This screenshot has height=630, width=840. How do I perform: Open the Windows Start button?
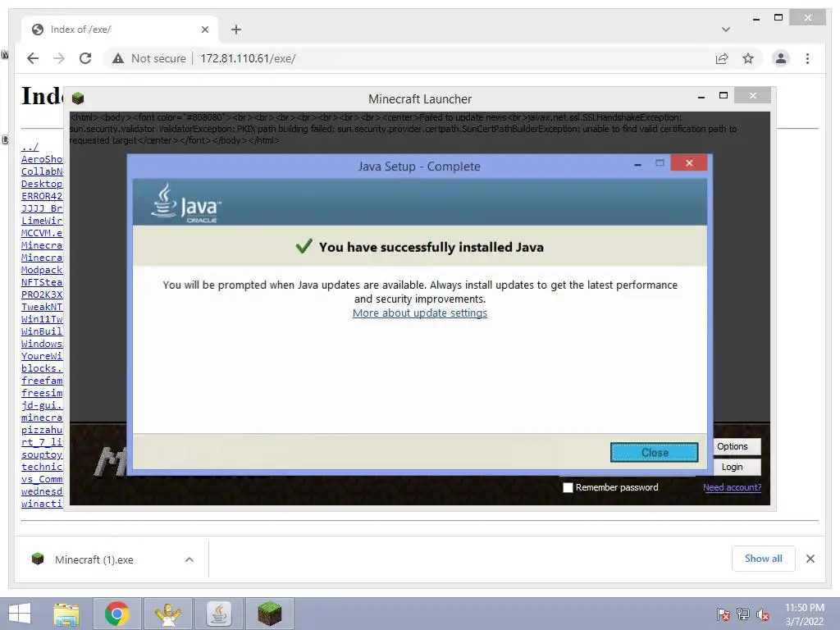click(20, 614)
